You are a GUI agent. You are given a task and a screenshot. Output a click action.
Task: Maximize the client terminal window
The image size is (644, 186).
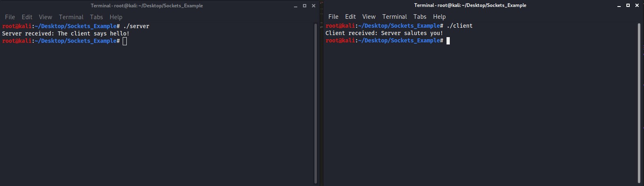[x=628, y=5]
